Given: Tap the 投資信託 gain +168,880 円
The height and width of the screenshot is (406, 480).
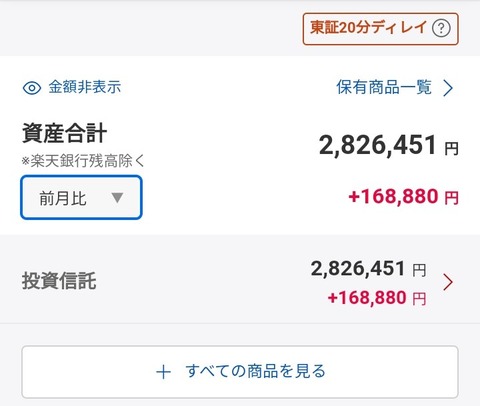Looking at the screenshot, I should pos(377,298).
